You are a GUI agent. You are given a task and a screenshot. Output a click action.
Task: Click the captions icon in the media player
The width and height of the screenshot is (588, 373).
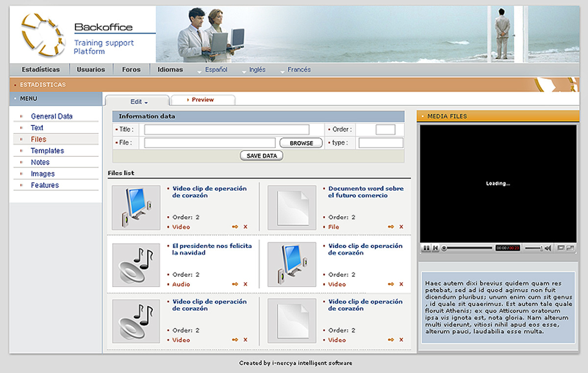[561, 249]
